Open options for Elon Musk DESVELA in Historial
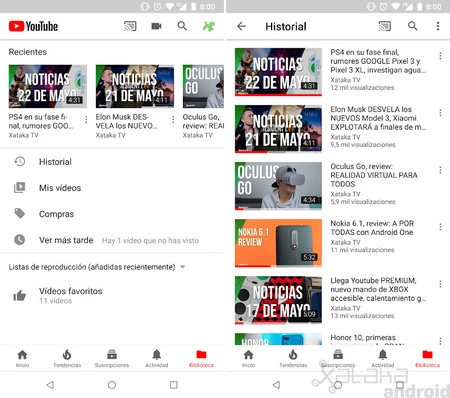This screenshot has width=450, height=398. click(x=440, y=113)
